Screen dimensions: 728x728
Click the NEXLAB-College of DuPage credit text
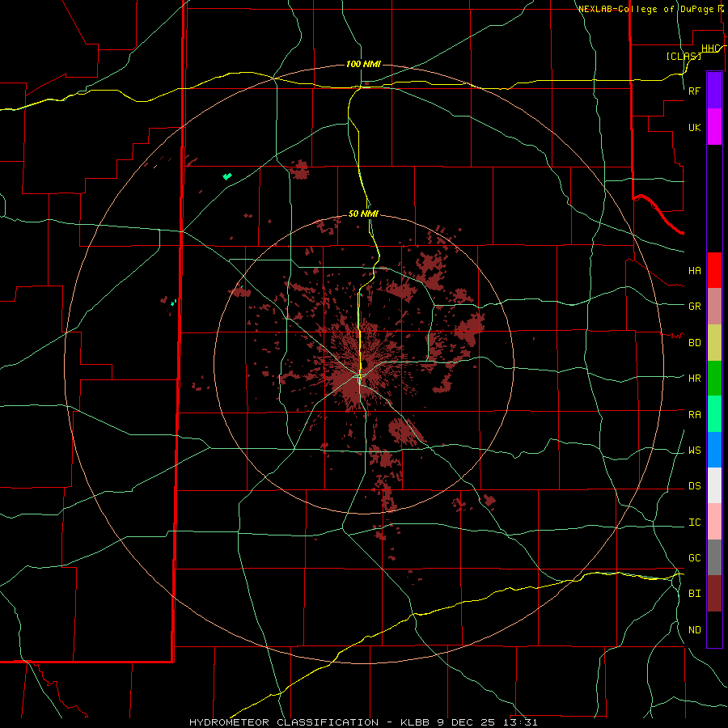click(645, 9)
